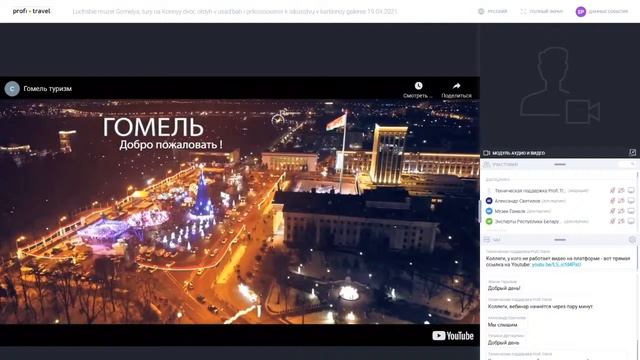Click message about webinar starting in couple minutes
640x360 pixels.
(540, 306)
